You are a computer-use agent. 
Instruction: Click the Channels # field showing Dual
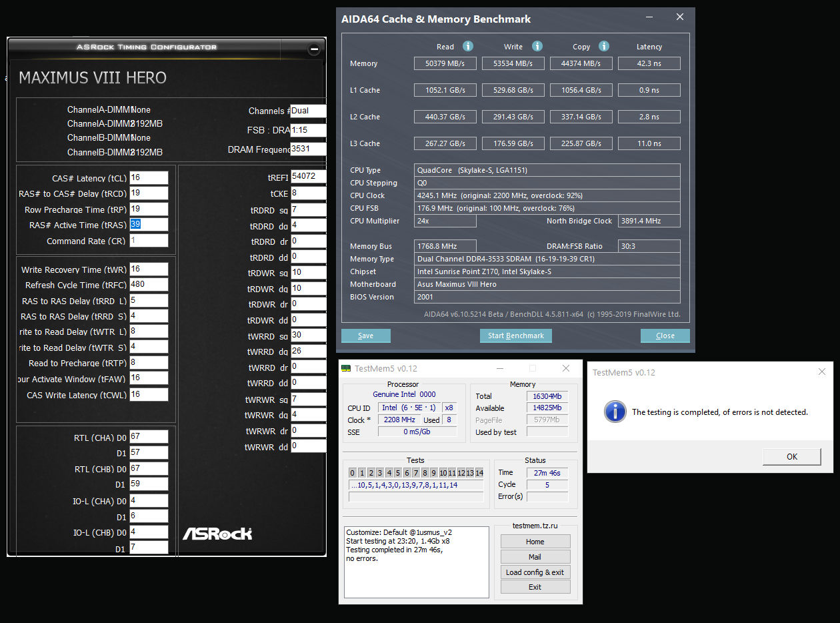click(x=309, y=111)
